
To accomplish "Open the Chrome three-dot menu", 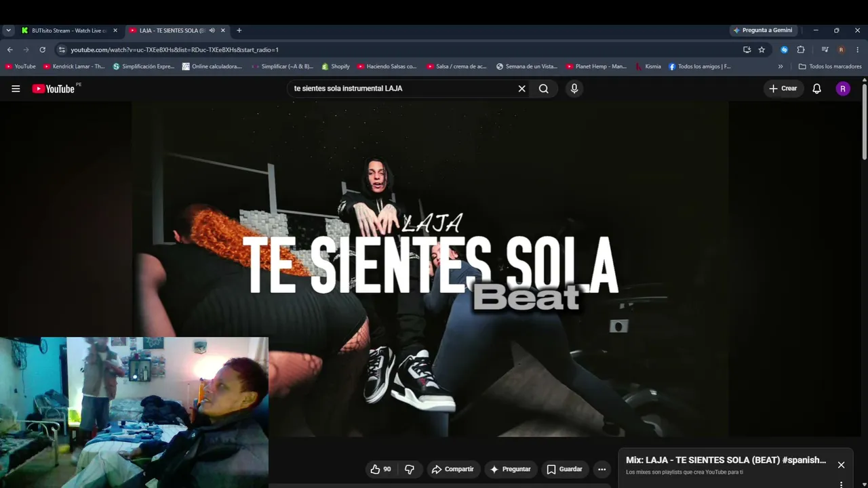I will 858,49.
